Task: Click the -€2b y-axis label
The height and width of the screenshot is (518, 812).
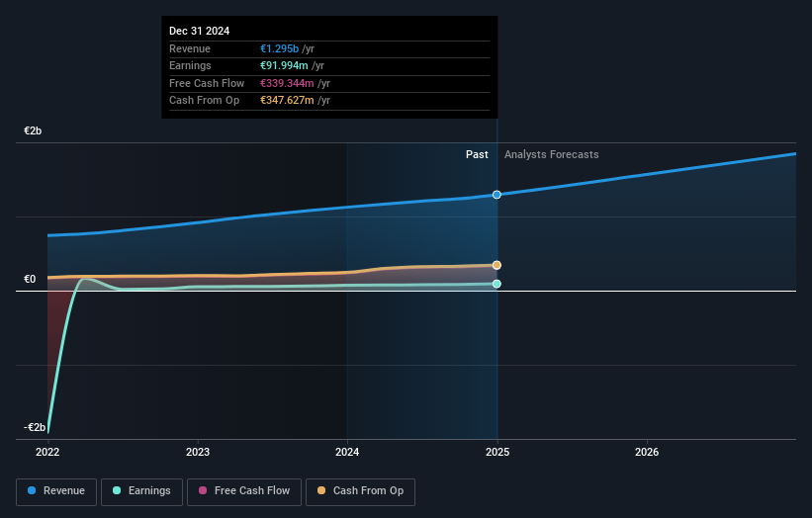Action: (x=35, y=427)
